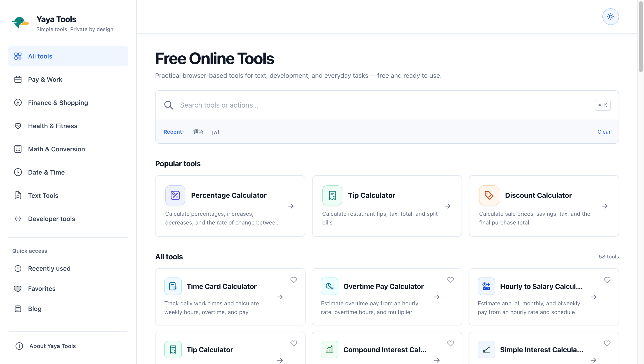Select Developer tools in sidebar
This screenshot has height=364, width=644.
pyautogui.click(x=68, y=219)
